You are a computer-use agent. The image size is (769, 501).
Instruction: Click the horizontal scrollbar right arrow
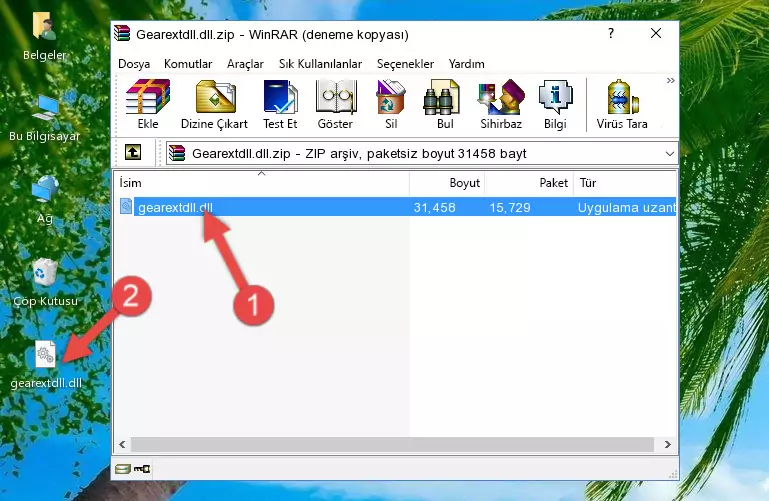click(x=667, y=445)
